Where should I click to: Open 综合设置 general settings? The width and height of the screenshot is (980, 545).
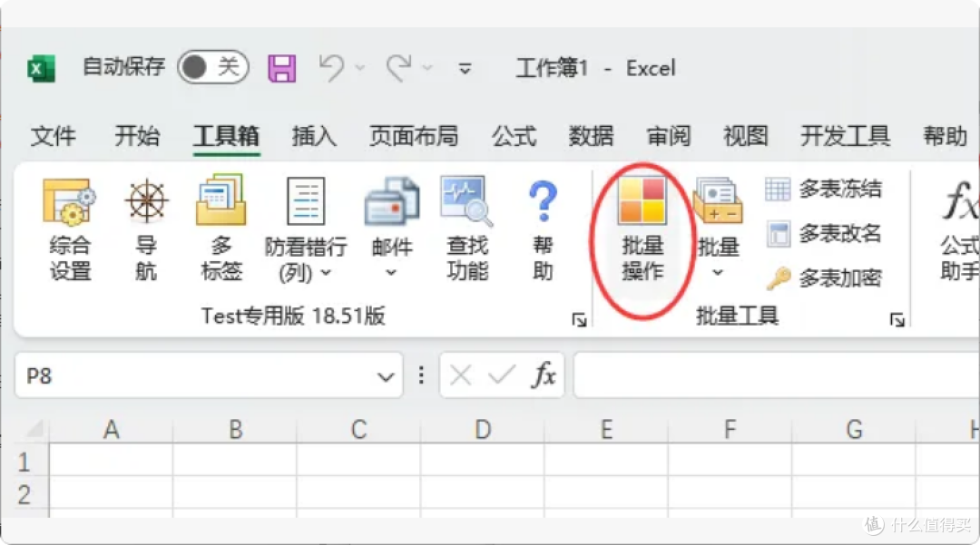coord(69,229)
